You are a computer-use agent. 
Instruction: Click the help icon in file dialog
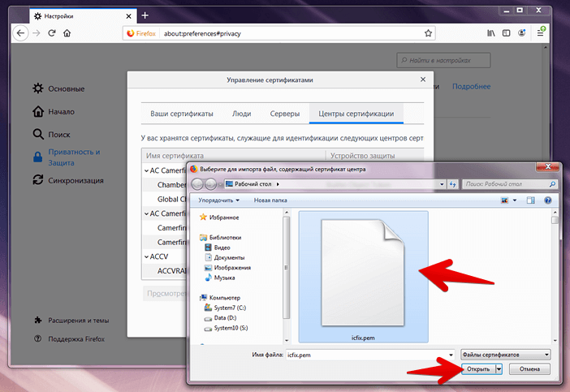547,199
